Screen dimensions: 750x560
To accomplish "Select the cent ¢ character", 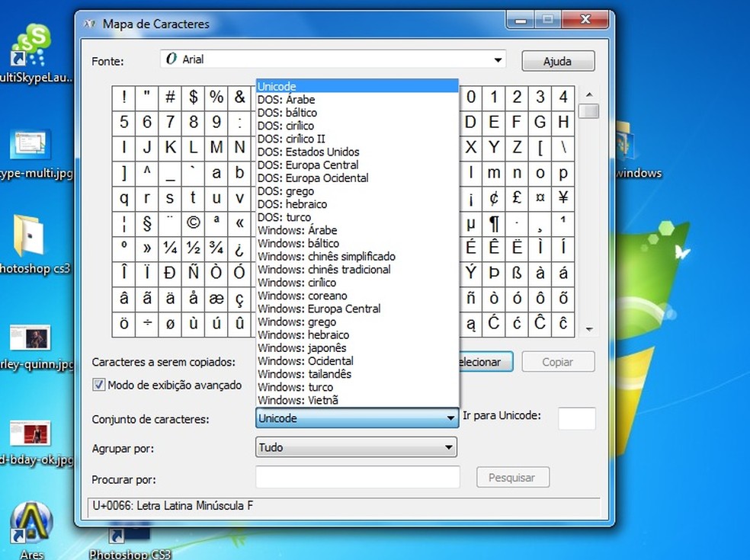I will [x=494, y=198].
